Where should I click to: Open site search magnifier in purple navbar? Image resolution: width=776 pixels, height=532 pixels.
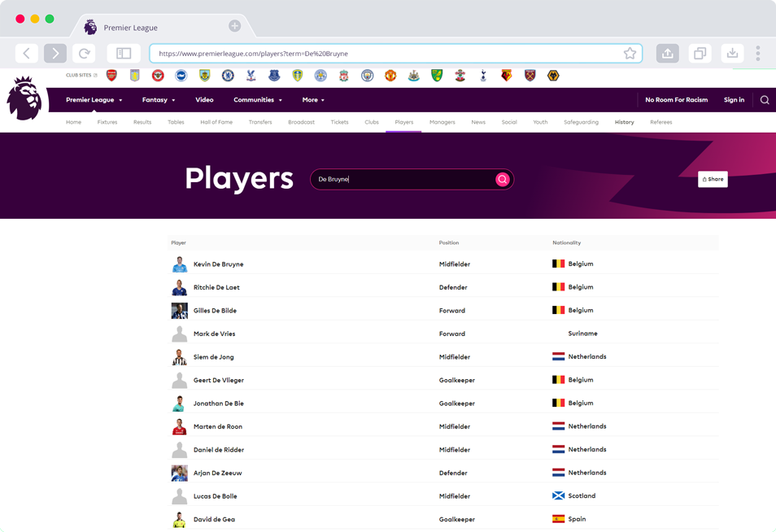tap(765, 100)
